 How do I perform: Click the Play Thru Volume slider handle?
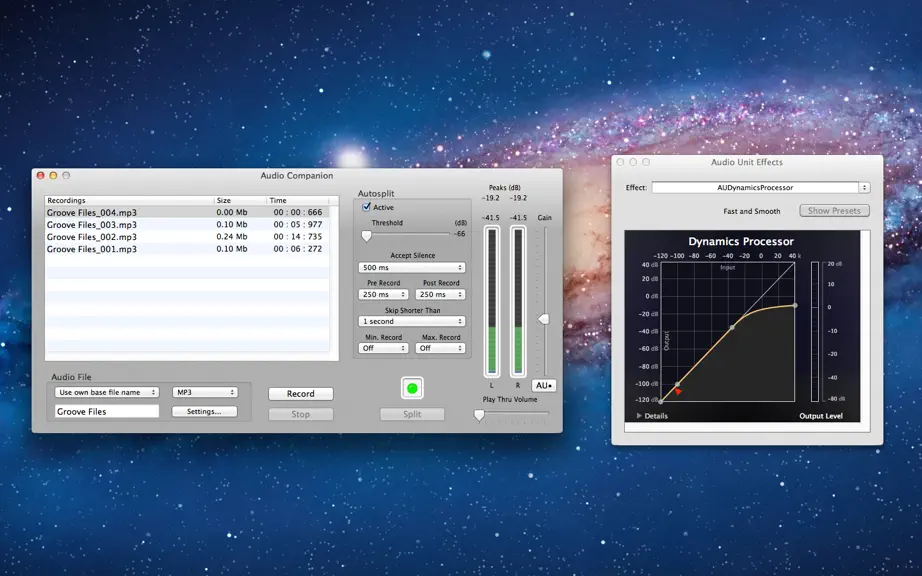(479, 416)
